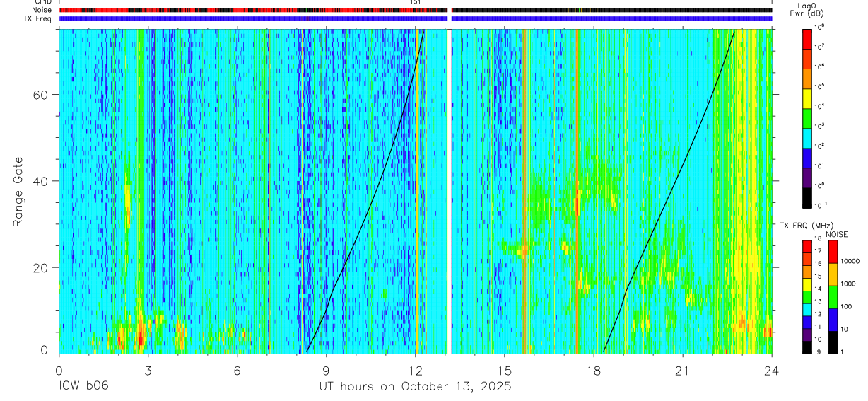Click the blue 10–100 NOISE legend swatch
868x401 pixels.
[x=832, y=320]
